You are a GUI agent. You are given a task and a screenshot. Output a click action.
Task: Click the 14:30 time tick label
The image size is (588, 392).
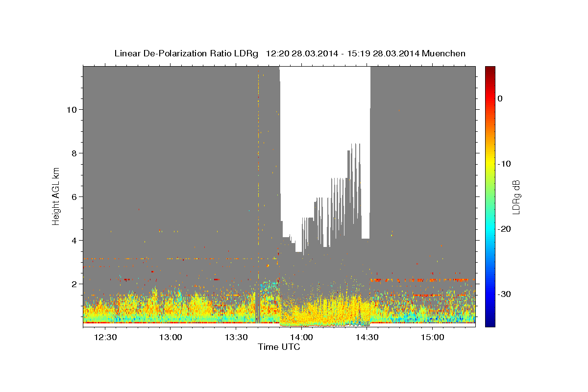pos(367,338)
